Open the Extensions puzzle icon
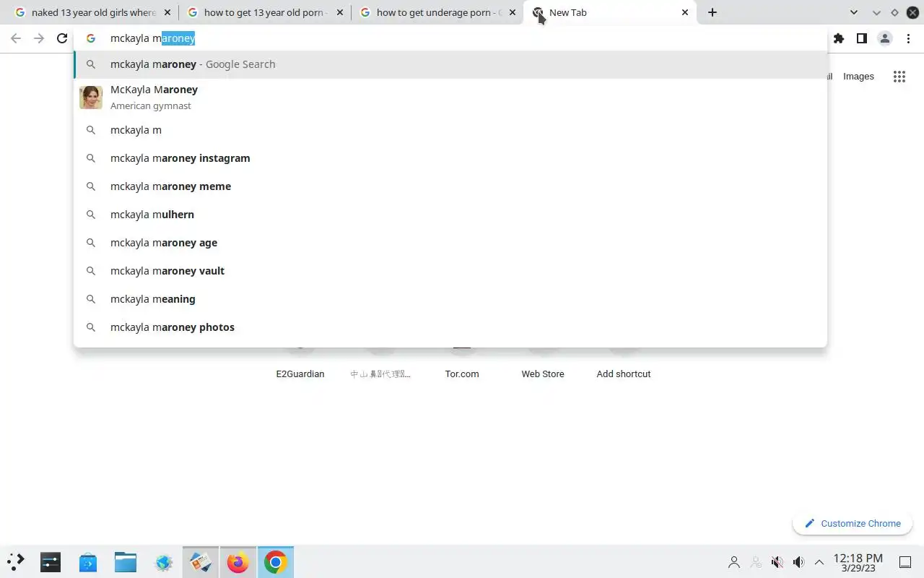This screenshot has height=578, width=924. pyautogui.click(x=839, y=38)
